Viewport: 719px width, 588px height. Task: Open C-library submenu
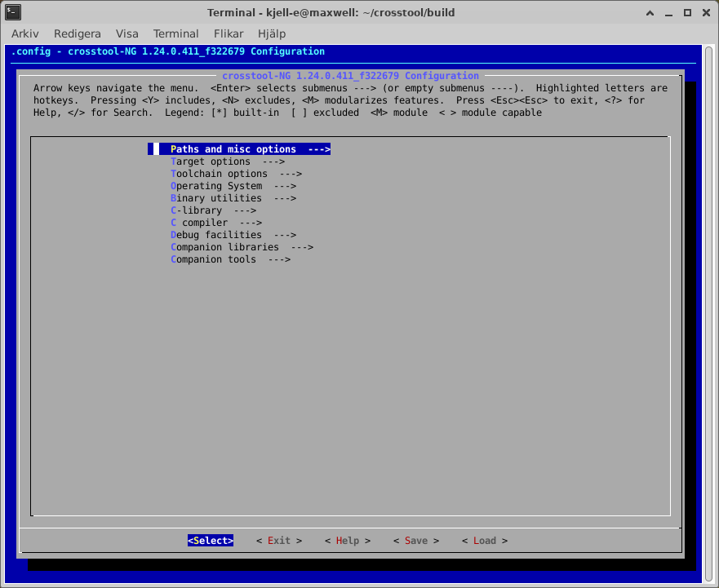[213, 210]
